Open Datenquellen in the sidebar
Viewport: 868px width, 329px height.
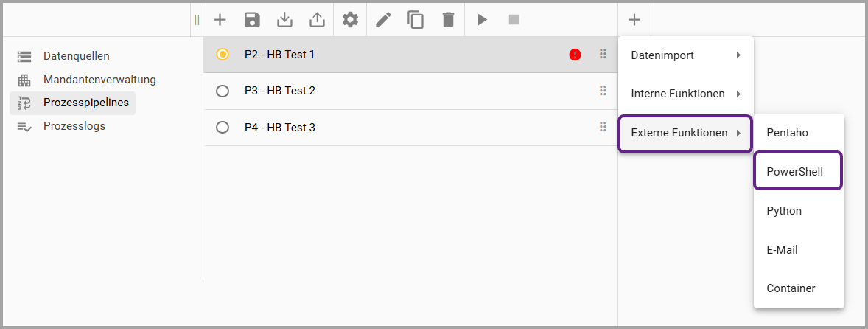pyautogui.click(x=76, y=56)
